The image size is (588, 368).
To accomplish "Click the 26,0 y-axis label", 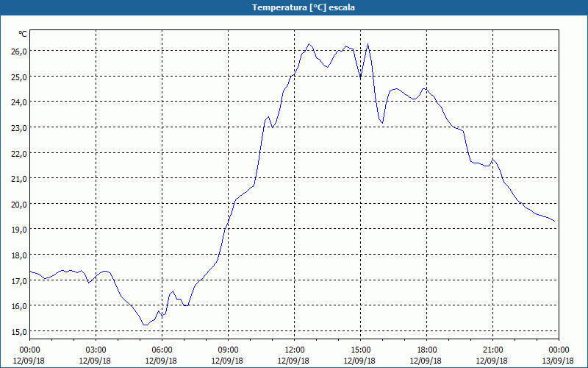I will (19, 51).
